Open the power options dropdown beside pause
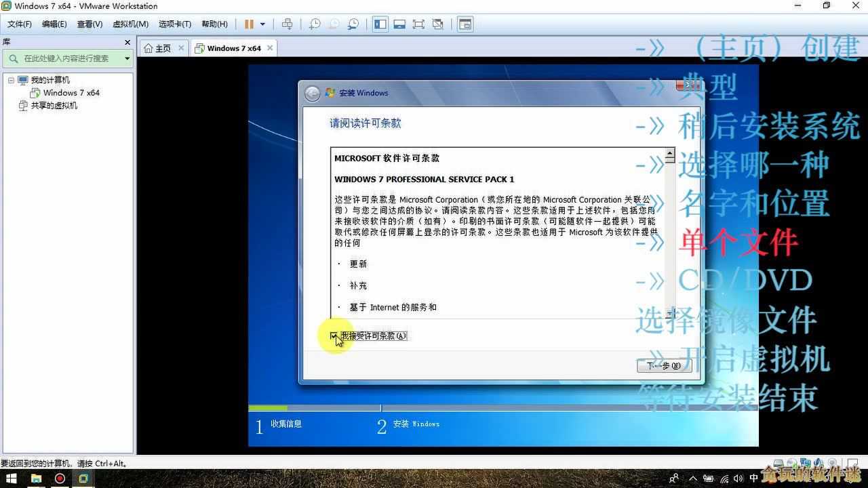868x488 pixels. [x=263, y=24]
